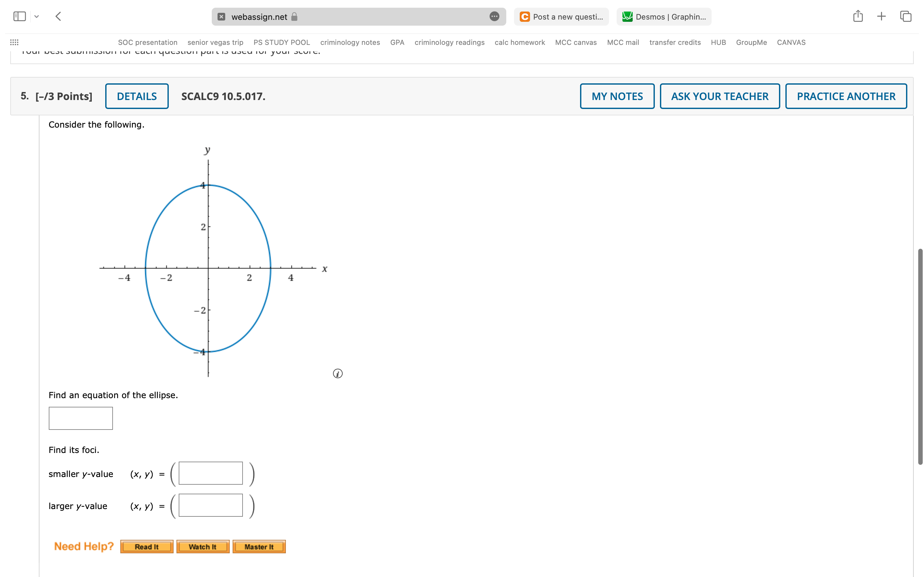Expand the chevron next to sidebar button
924x577 pixels.
coord(37,16)
